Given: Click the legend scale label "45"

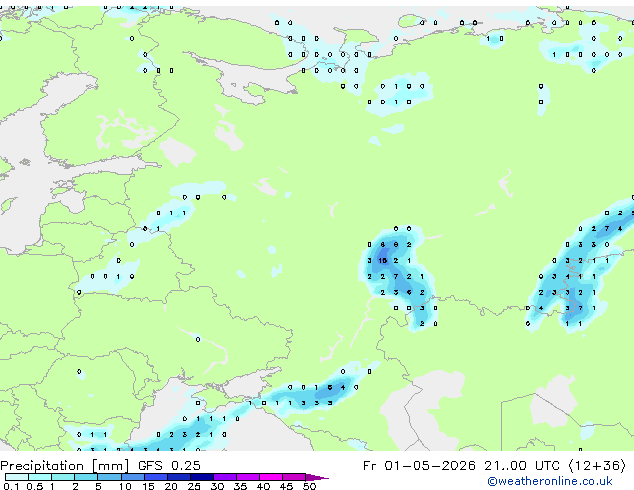Looking at the screenshot, I should click(x=286, y=486).
